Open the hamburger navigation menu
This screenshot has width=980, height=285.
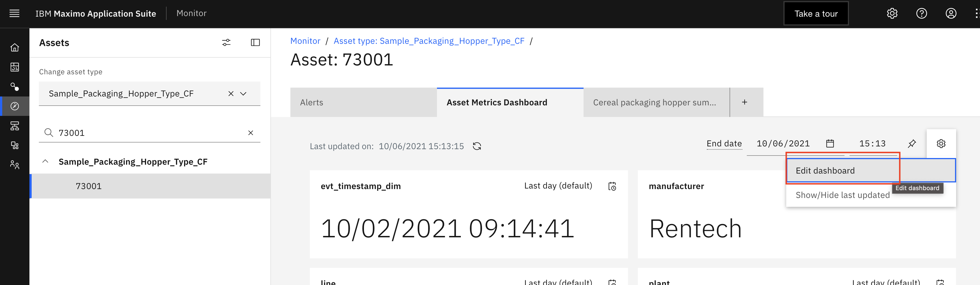point(14,14)
